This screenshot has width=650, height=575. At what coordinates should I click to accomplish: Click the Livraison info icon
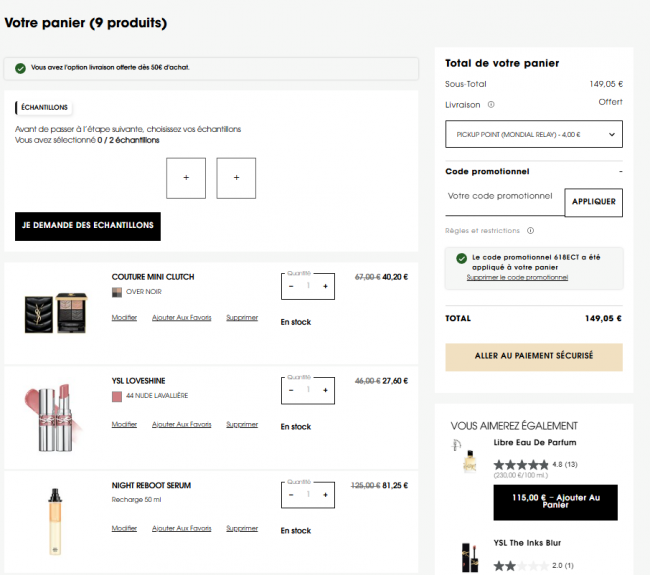tap(491, 104)
